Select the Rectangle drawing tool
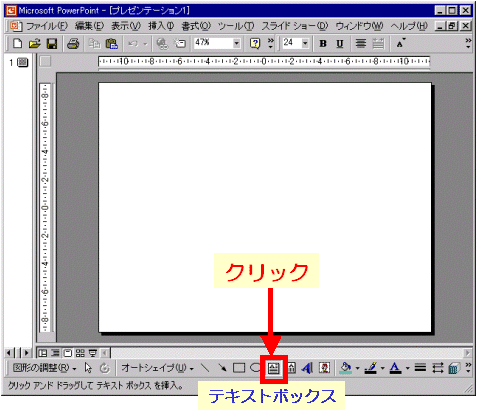The width and height of the screenshot is (478, 410). point(239,368)
